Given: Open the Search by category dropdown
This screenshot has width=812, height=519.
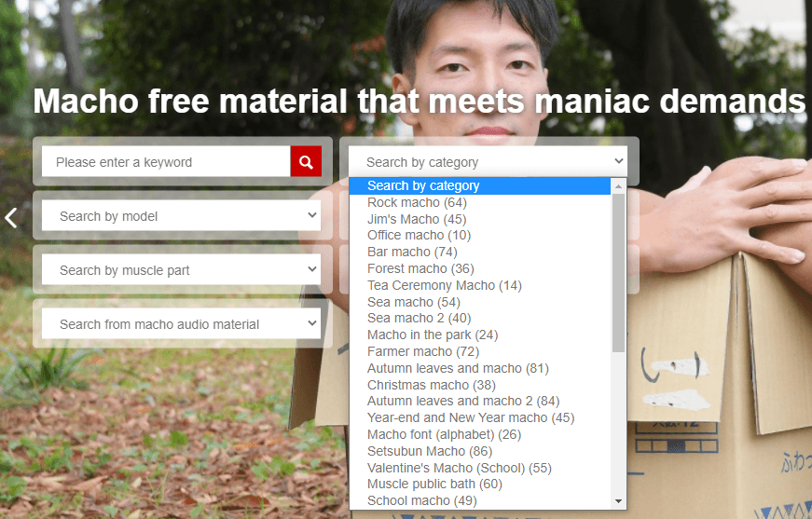Looking at the screenshot, I should [x=488, y=161].
